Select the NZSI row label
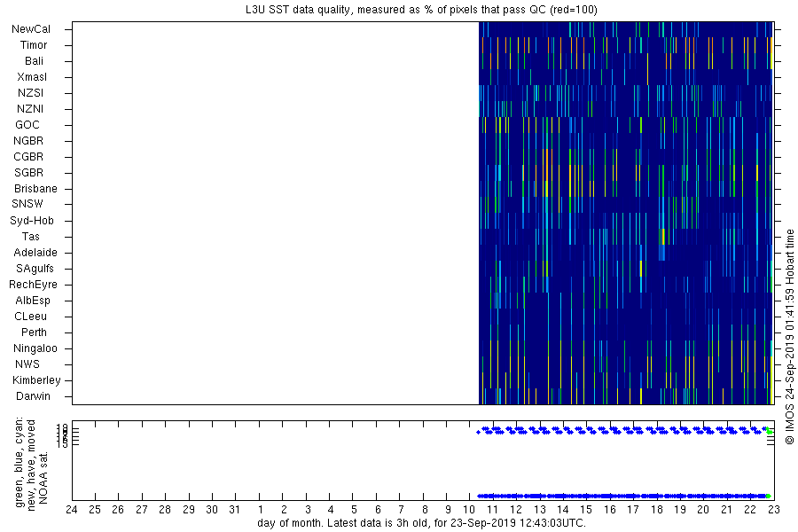The height and width of the screenshot is (532, 798). tap(30, 92)
